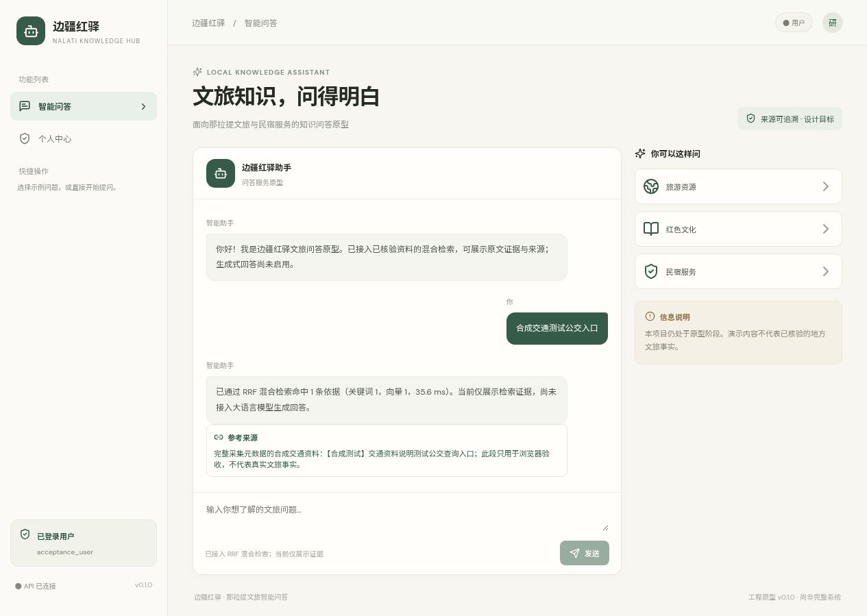
Task: Click the API 已连接 status text
Action: [x=40, y=586]
